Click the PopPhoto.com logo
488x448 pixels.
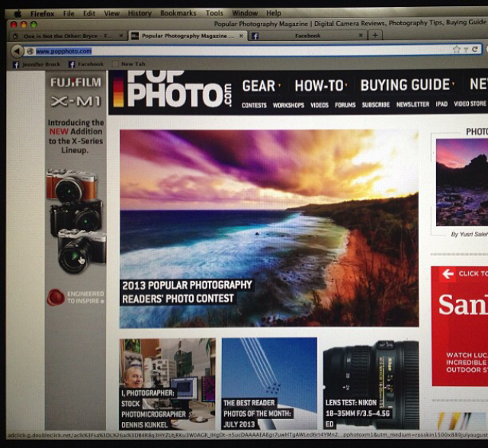[x=173, y=90]
